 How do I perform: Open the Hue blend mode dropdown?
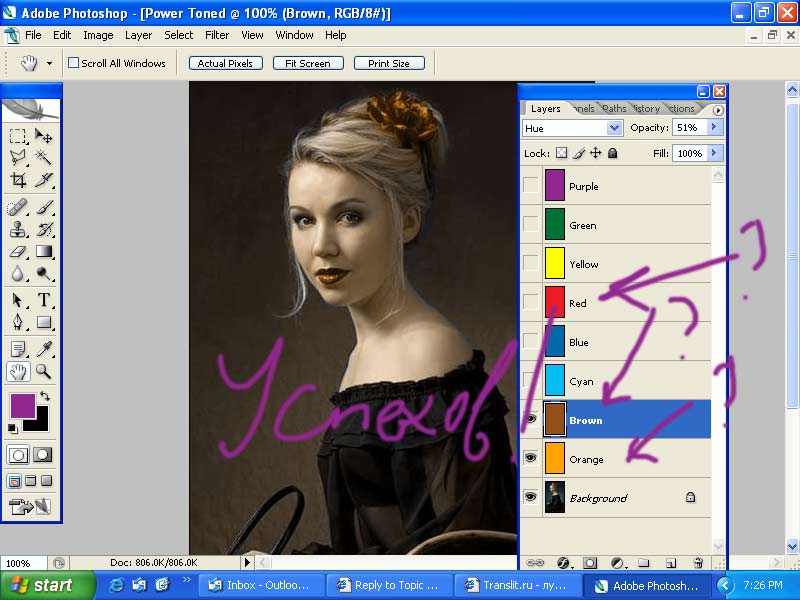click(614, 128)
